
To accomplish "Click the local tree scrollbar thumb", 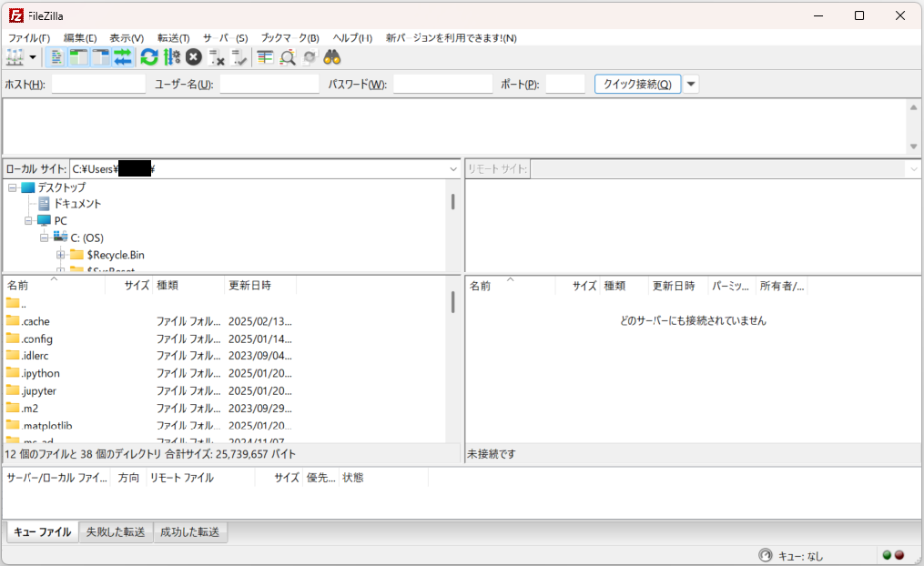I will click(453, 202).
